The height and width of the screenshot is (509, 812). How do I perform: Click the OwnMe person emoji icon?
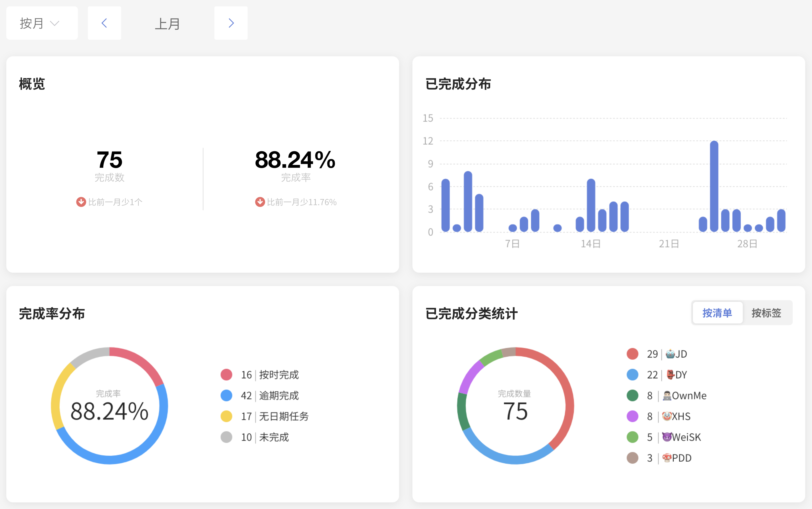point(667,395)
